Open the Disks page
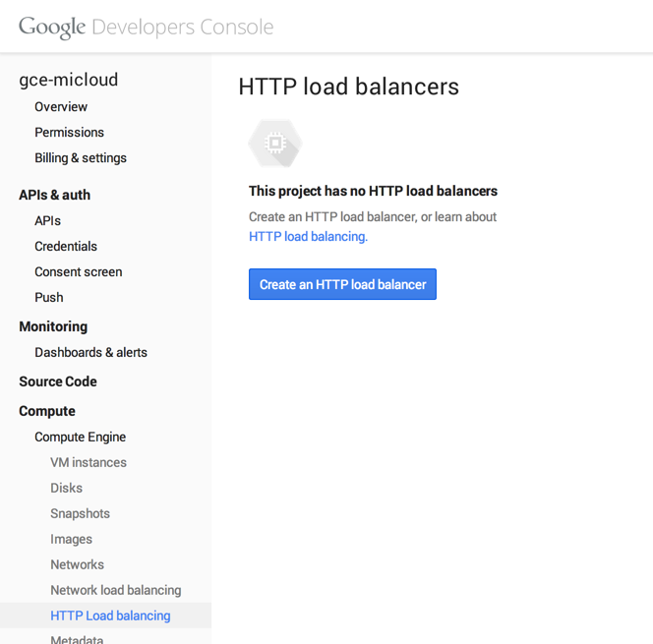653x644 pixels. tap(66, 488)
